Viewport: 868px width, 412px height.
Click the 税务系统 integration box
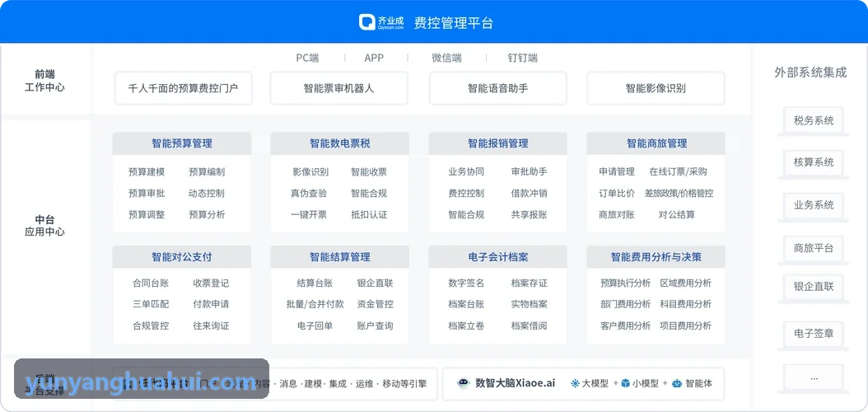pos(813,120)
